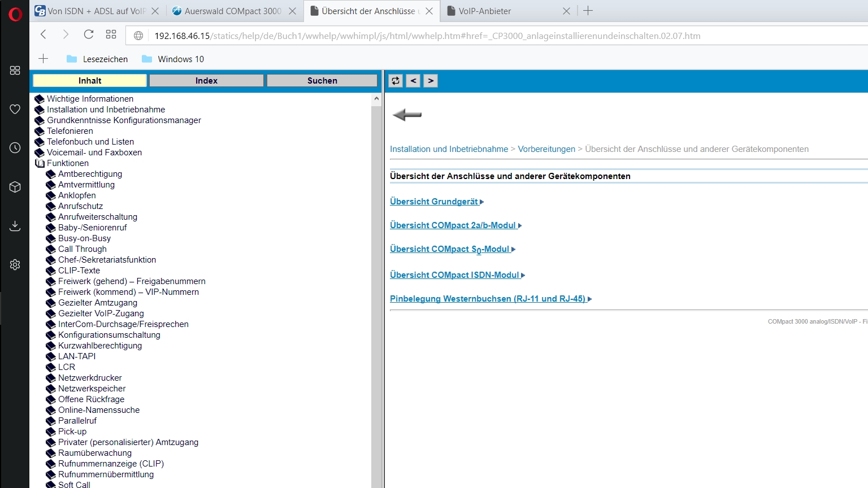
Task: Expand Grundkenntnisse Konfigurationsmanager book
Action: (40, 120)
